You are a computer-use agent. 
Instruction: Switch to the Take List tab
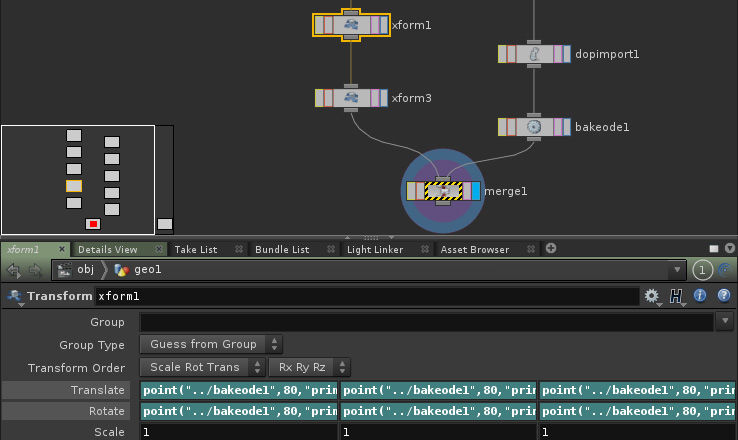click(195, 249)
